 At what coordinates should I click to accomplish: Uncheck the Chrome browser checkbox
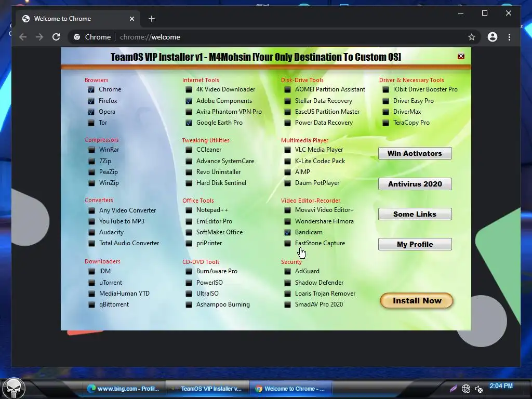coord(91,89)
